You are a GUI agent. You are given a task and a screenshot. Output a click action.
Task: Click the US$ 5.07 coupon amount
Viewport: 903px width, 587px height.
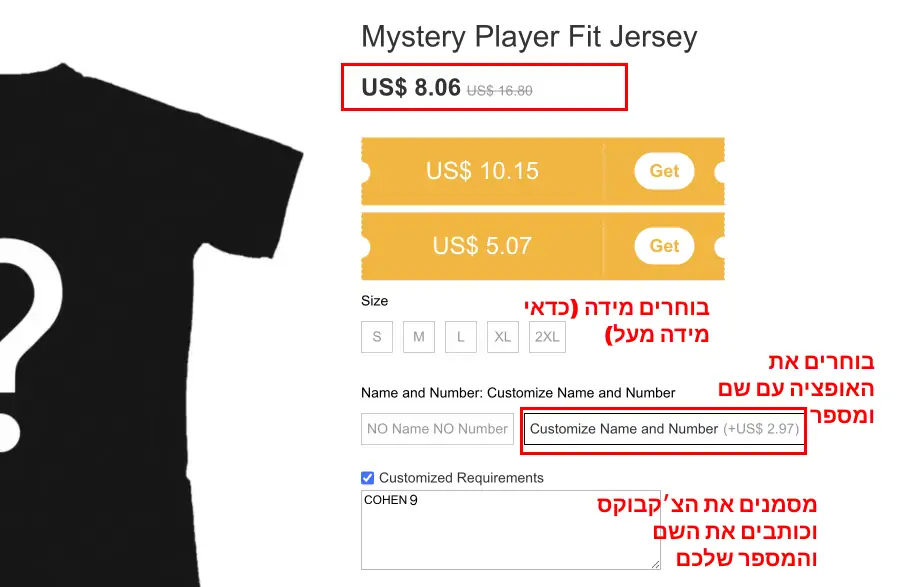click(482, 246)
